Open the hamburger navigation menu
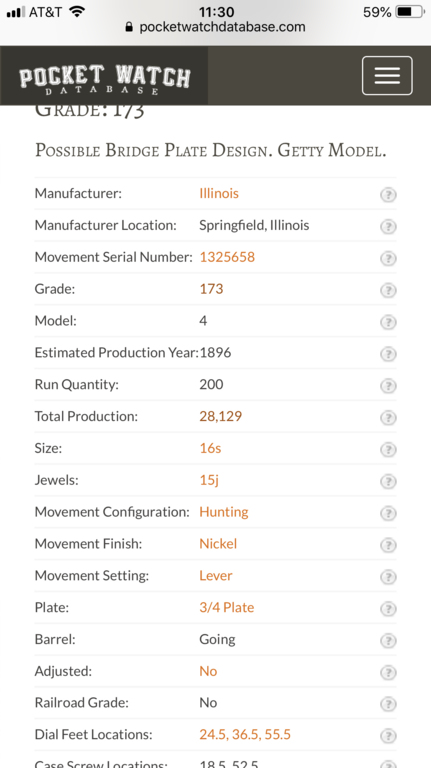Screen dimensions: 431x768 (387, 75)
